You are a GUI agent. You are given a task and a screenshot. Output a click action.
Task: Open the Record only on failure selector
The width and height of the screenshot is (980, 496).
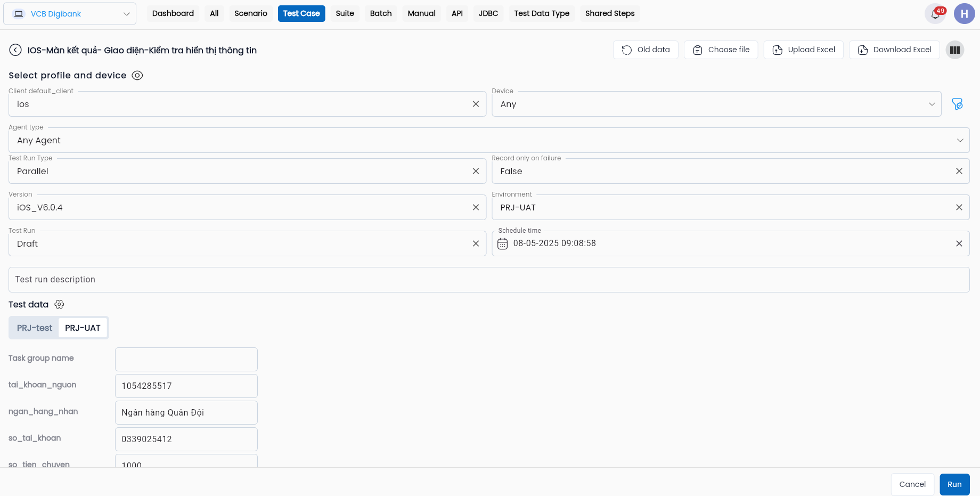[730, 172]
